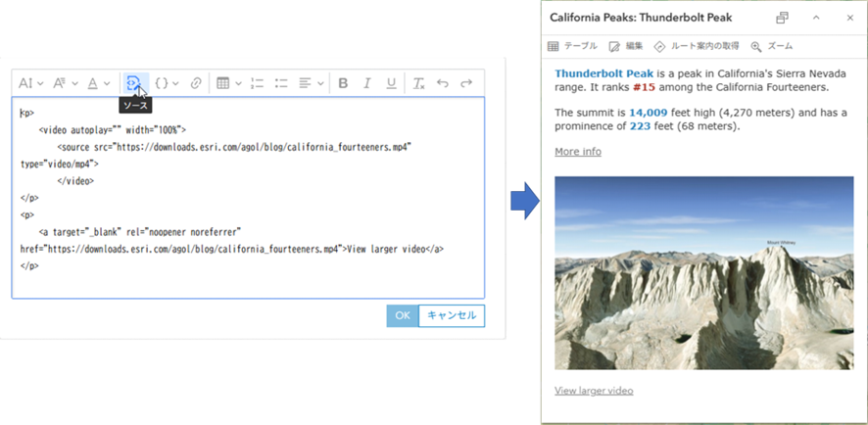The width and height of the screenshot is (868, 425).
Task: Undo the last edit
Action: (442, 83)
